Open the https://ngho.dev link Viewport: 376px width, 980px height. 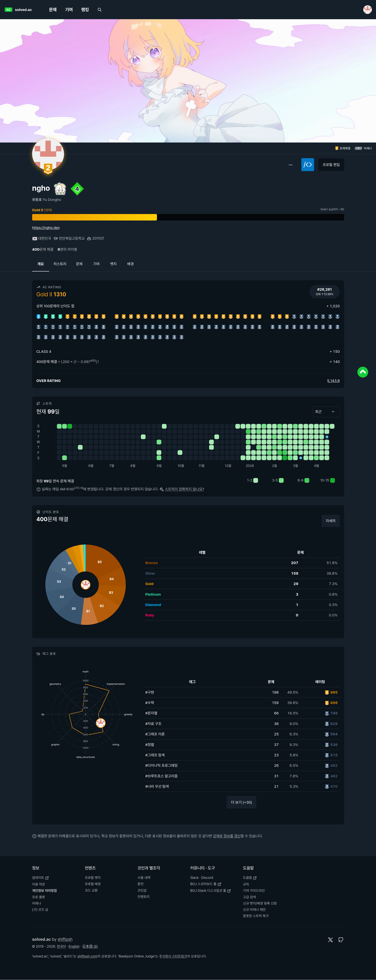[x=46, y=228]
